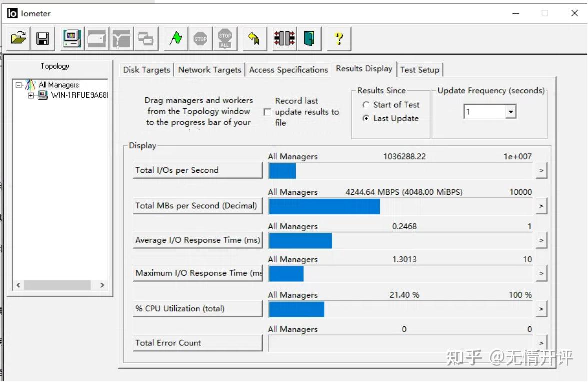This screenshot has width=588, height=382.
Task: Enable Record last update results to file
Action: pos(268,112)
